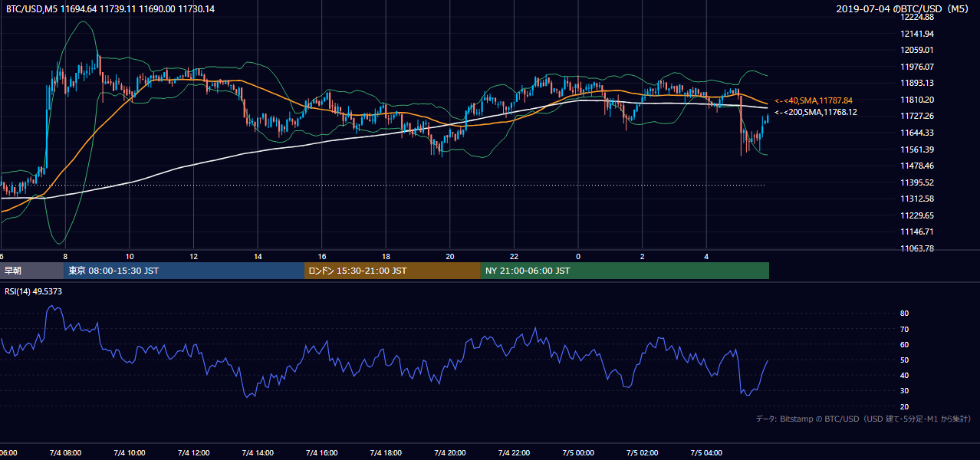980x460 pixels.
Task: Click the 早朝 session bar
Action: click(x=31, y=271)
